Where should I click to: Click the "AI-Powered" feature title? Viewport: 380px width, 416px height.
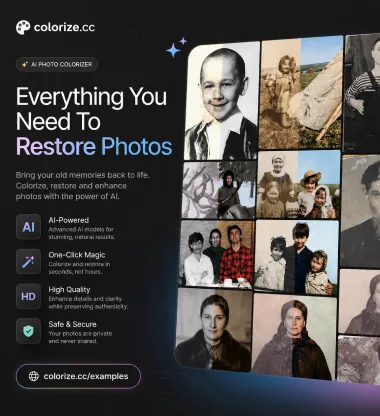(69, 220)
